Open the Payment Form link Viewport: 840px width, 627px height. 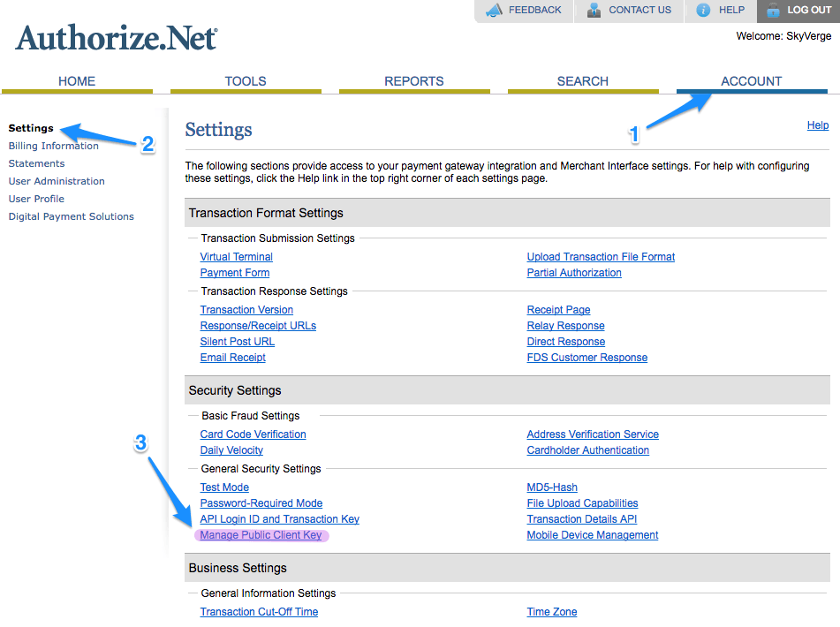click(235, 273)
